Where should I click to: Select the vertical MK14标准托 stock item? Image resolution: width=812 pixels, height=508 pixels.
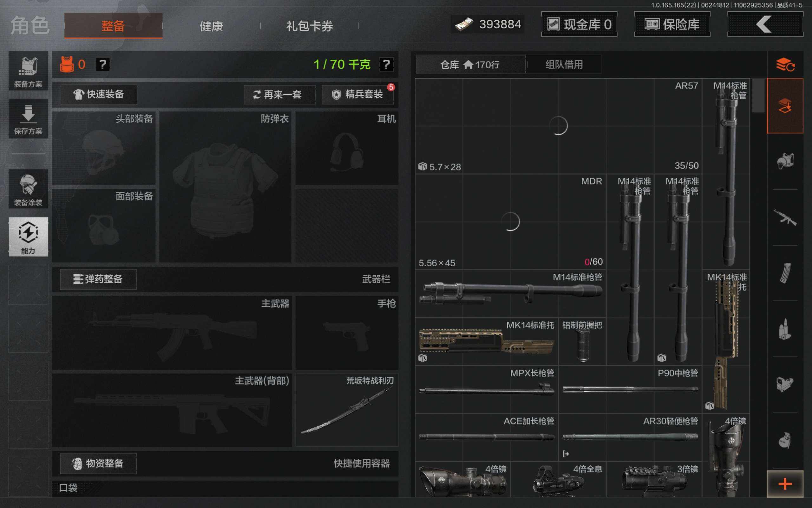726,341
